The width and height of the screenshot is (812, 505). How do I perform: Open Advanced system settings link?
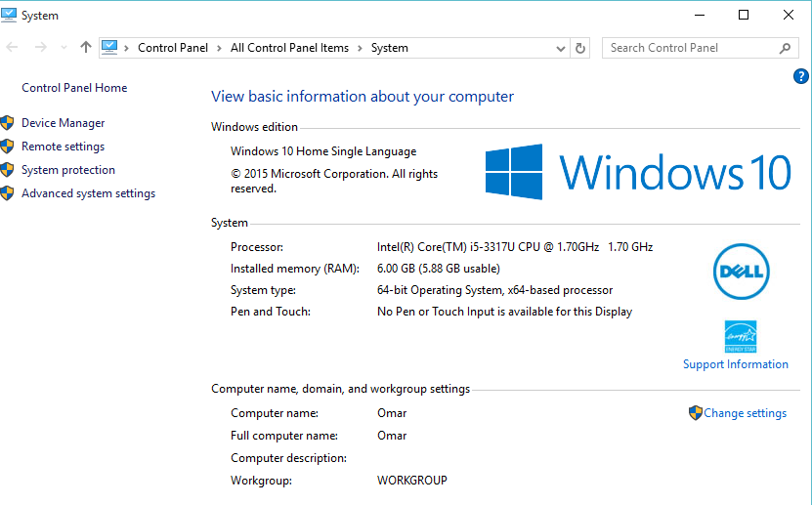(89, 193)
